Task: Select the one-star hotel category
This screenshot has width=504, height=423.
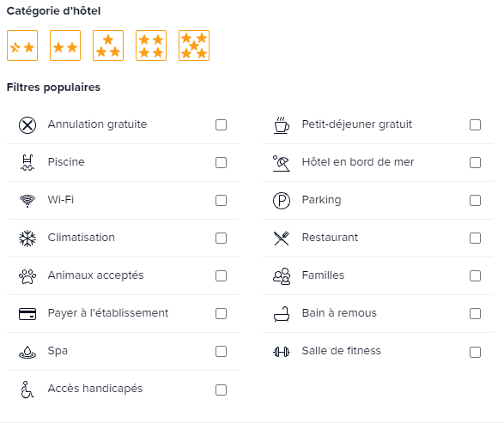Action: point(22,45)
